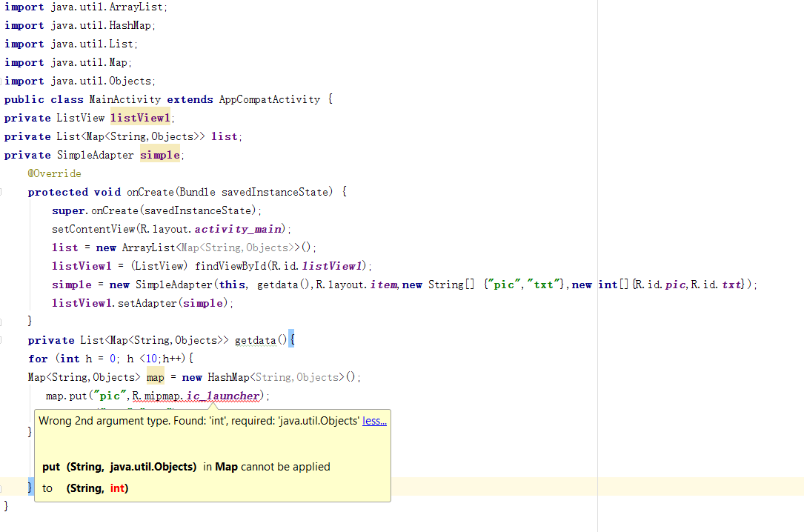804x532 pixels.
Task: Click the "less..." link in error tooltip
Action: (374, 421)
